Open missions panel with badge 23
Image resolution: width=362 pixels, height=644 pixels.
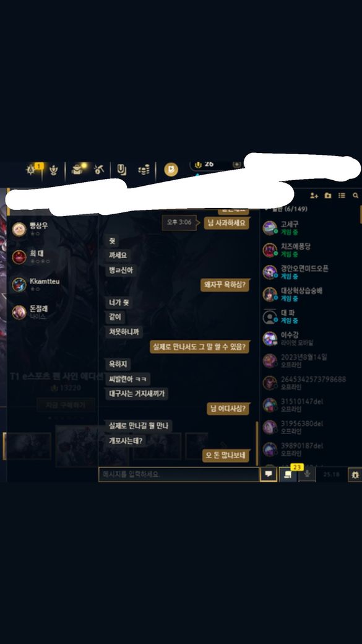click(288, 474)
